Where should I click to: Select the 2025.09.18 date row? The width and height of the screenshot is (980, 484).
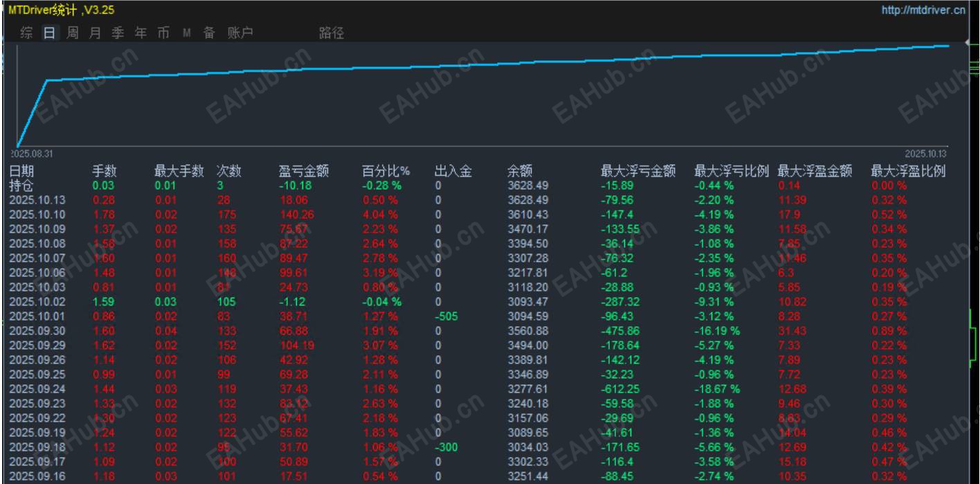pyautogui.click(x=36, y=447)
